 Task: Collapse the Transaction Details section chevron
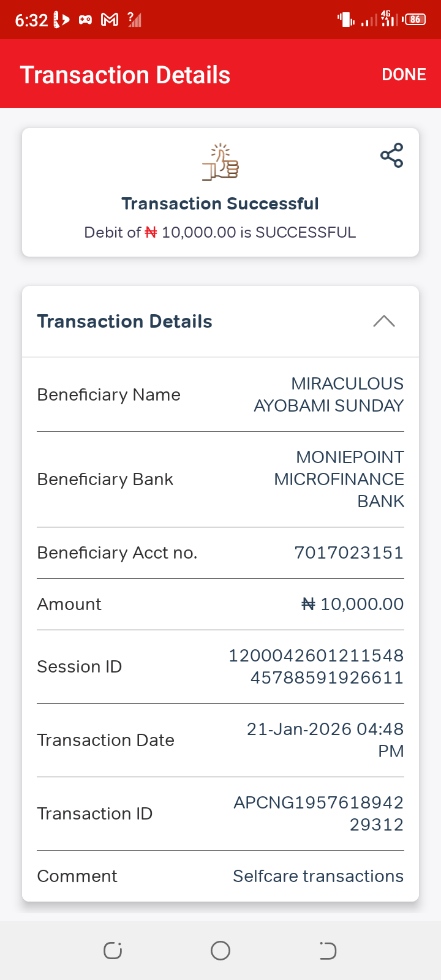pyautogui.click(x=384, y=322)
